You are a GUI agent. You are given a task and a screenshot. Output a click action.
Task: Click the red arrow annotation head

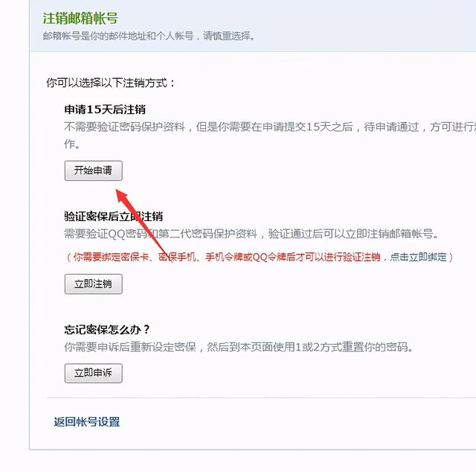click(121, 196)
